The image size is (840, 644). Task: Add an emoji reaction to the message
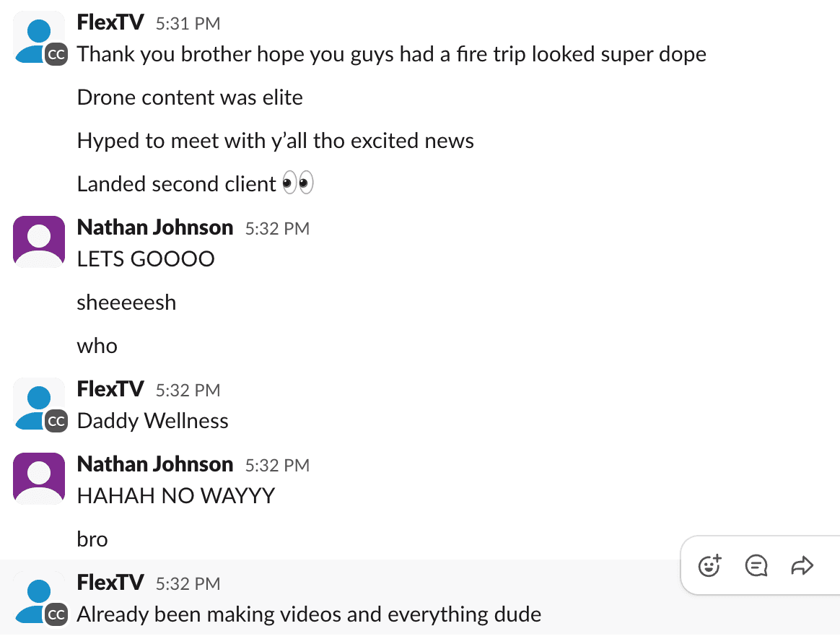click(710, 566)
